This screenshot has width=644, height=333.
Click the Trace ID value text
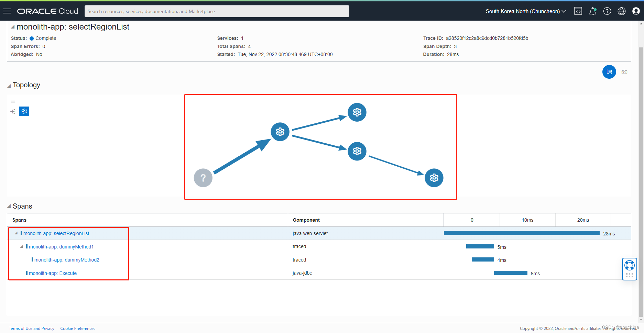point(487,38)
